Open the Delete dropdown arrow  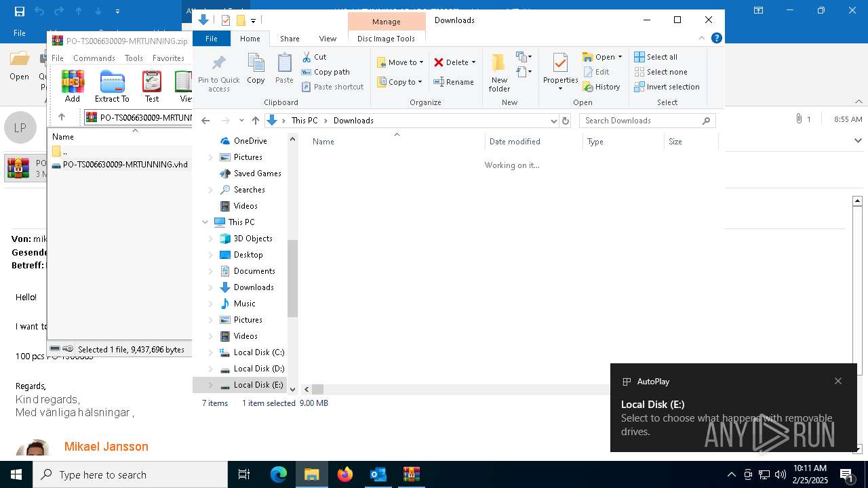(x=473, y=62)
